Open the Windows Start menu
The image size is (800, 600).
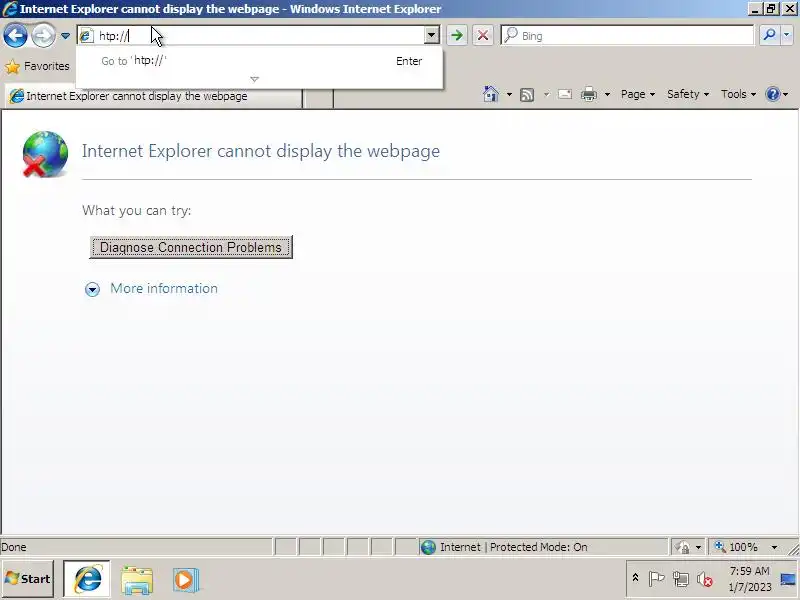point(28,579)
